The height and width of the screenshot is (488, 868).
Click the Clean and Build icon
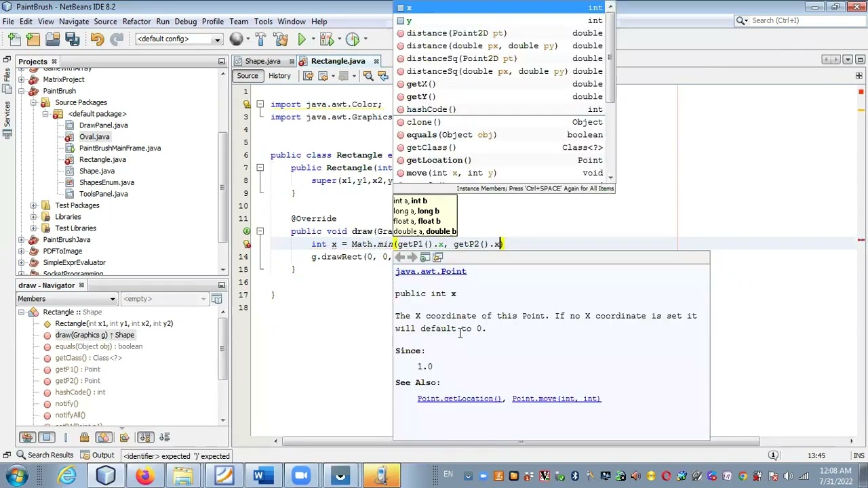coord(280,39)
